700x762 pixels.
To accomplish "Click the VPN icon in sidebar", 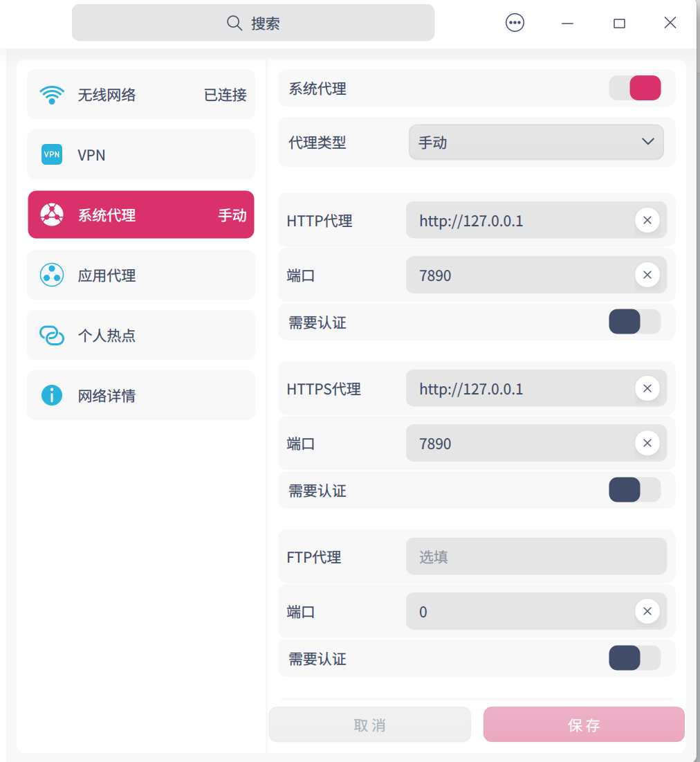I will click(52, 154).
